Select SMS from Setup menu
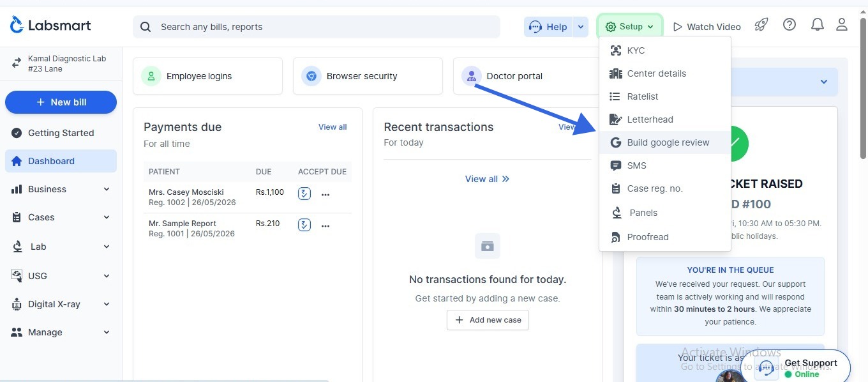868x382 pixels. (665, 165)
